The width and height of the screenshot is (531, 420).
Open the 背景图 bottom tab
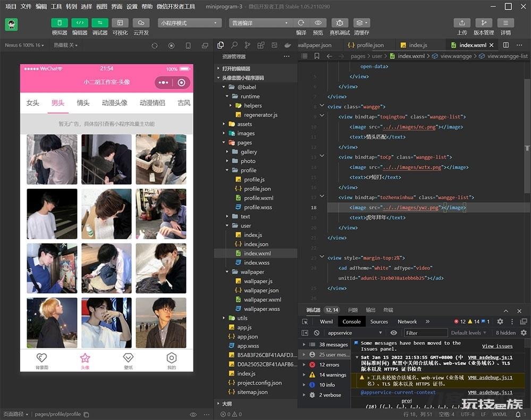coord(41,361)
